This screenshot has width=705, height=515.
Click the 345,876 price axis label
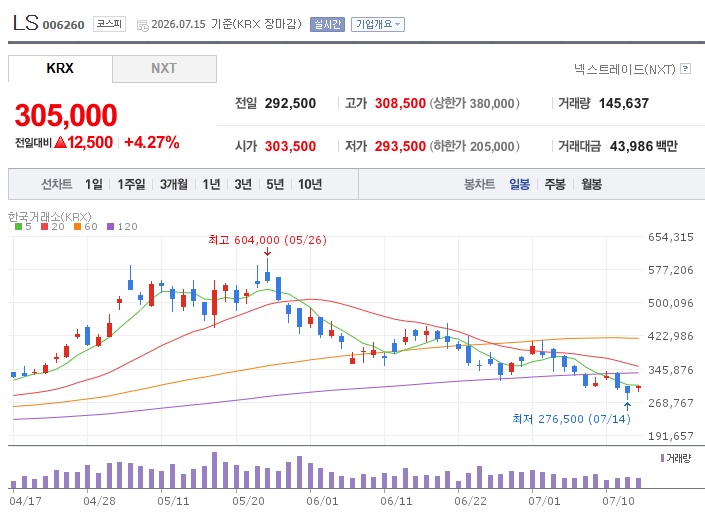[670, 370]
